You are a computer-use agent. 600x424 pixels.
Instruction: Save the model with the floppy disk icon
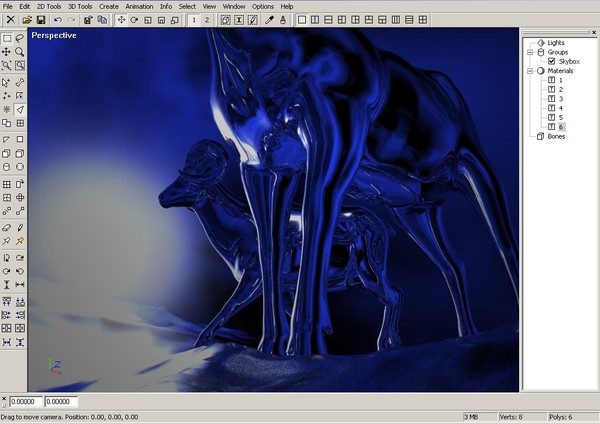(x=41, y=20)
